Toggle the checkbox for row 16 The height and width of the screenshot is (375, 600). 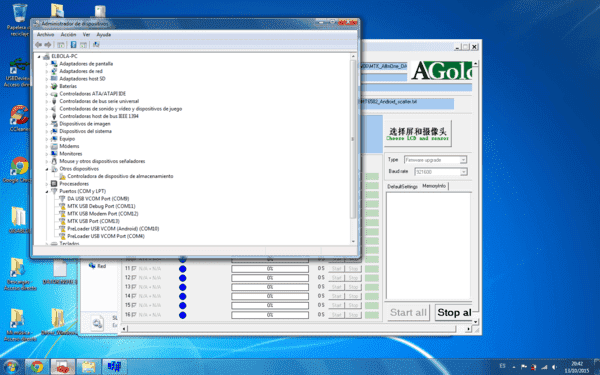[x=134, y=315]
